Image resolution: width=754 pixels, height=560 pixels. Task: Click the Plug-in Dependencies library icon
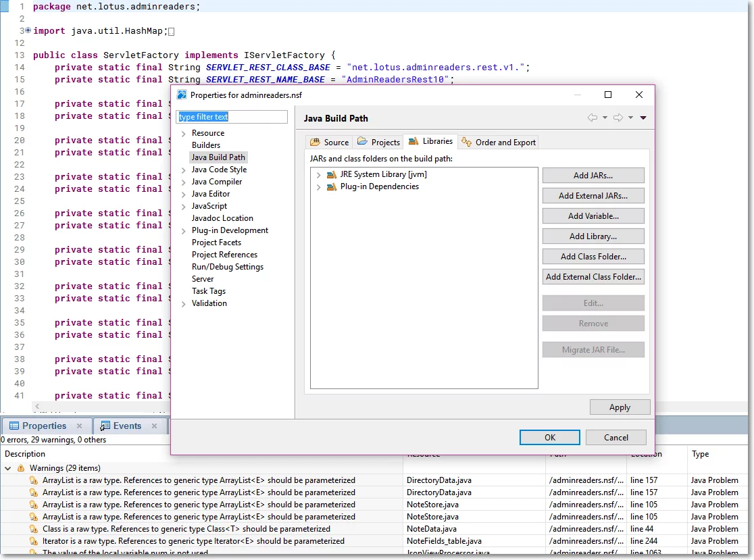331,186
